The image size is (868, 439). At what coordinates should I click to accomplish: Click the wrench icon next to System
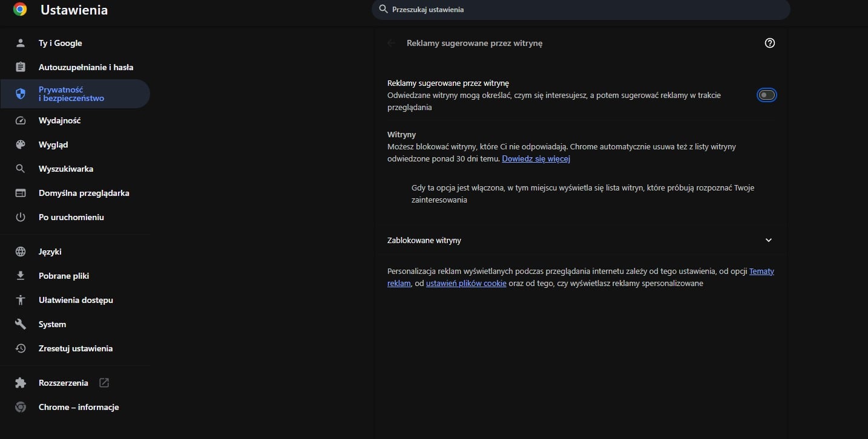[x=21, y=324]
